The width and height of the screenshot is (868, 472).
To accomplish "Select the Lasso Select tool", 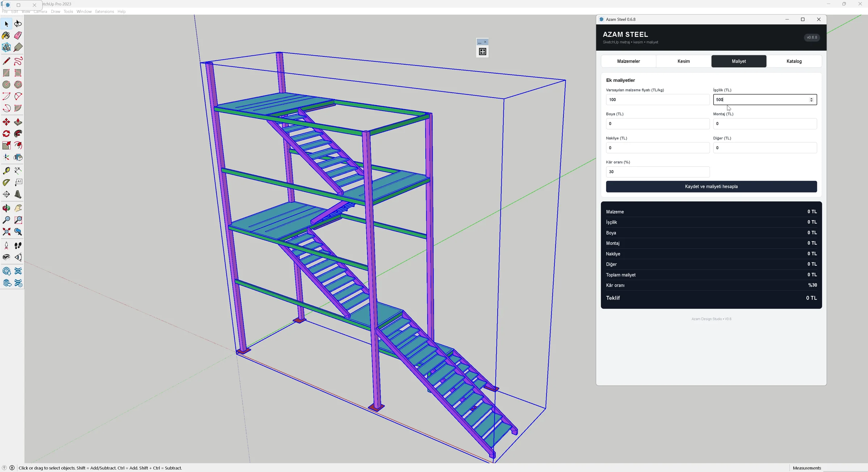I will pyautogui.click(x=18, y=24).
